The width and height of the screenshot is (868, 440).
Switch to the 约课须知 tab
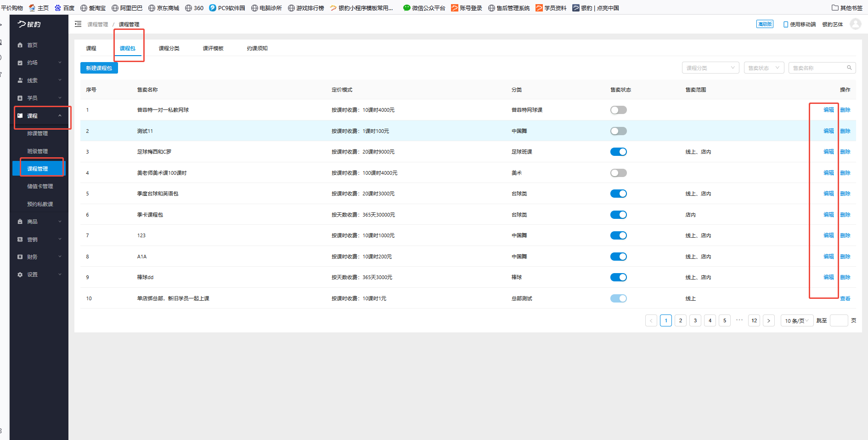click(257, 48)
